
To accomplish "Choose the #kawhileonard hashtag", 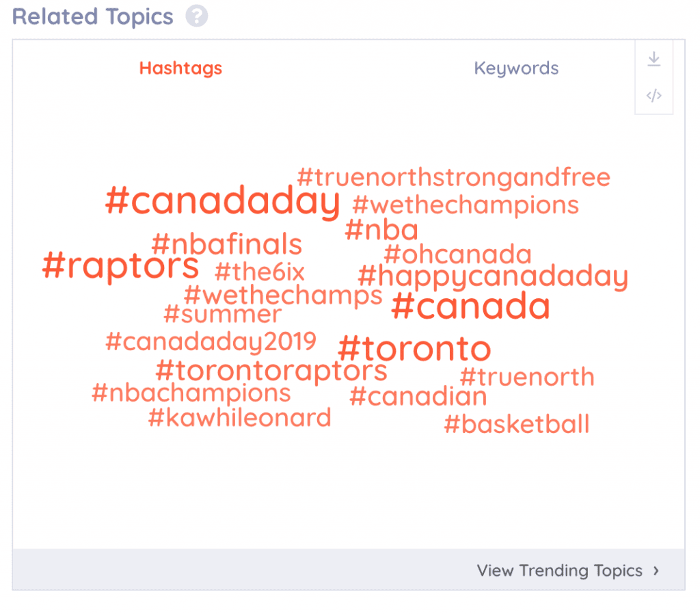I will tap(240, 418).
